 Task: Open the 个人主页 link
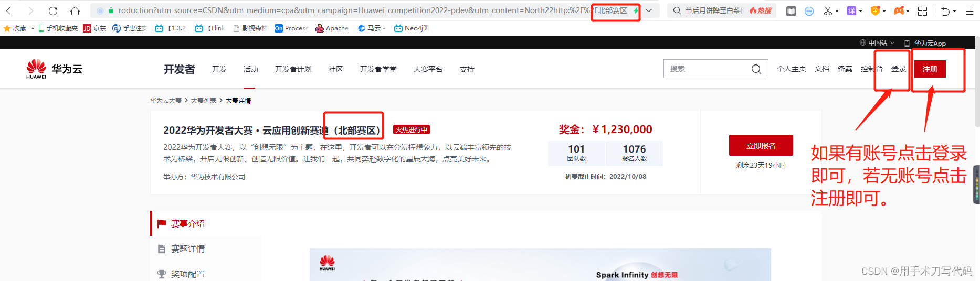(792, 69)
